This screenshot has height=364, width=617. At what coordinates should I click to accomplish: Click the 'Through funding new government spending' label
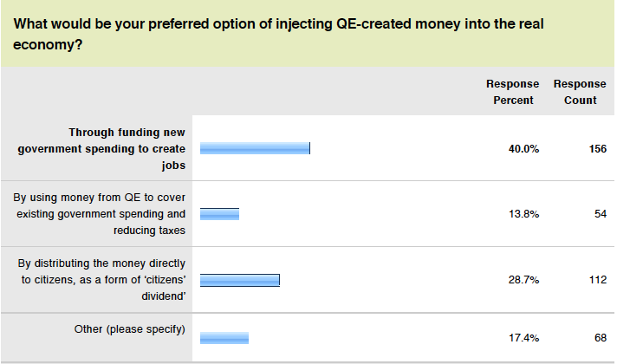101,149
